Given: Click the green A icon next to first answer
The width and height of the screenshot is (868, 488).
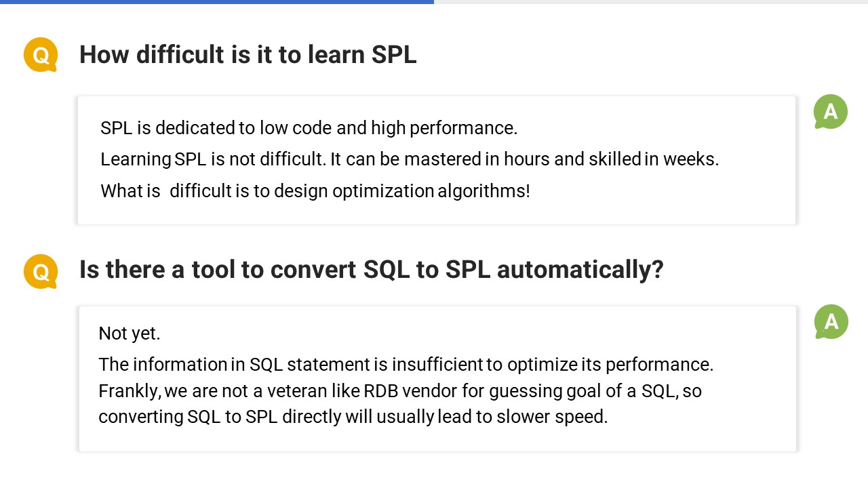Looking at the screenshot, I should [x=831, y=112].
